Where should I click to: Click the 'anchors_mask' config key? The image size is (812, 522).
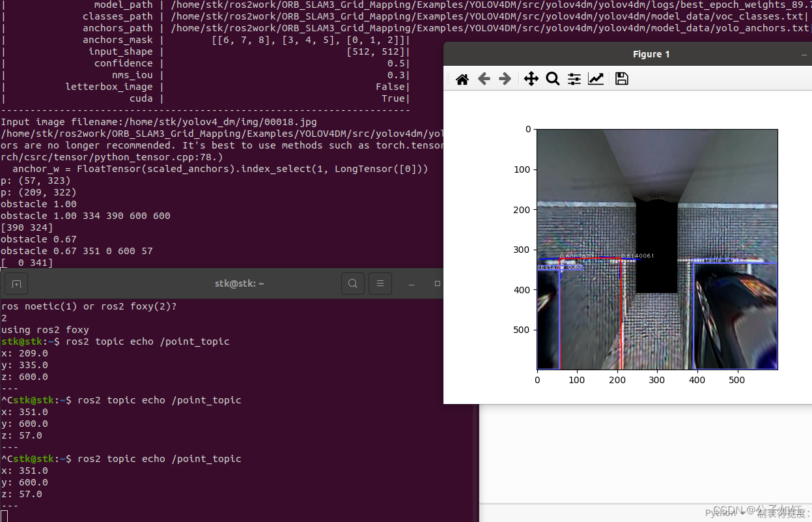tap(118, 40)
